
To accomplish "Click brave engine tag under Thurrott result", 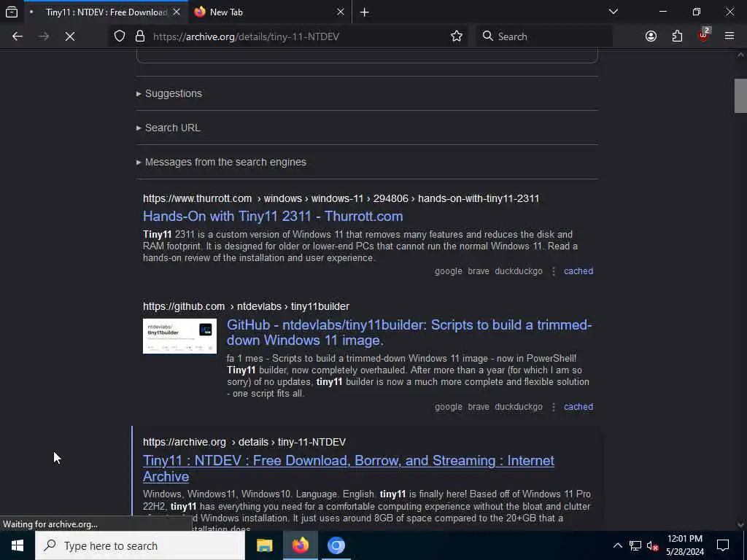I will click(x=479, y=271).
